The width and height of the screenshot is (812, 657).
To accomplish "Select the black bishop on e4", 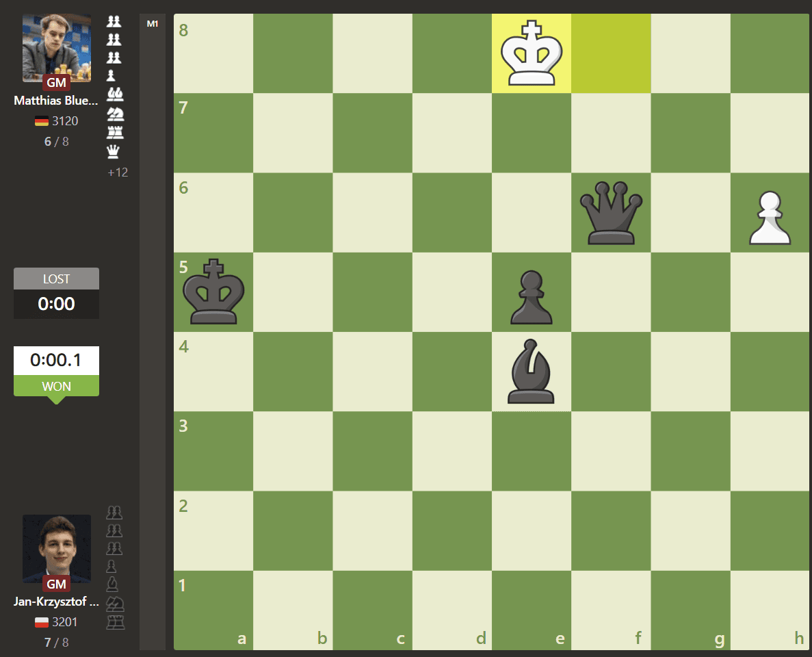I will pyautogui.click(x=532, y=372).
